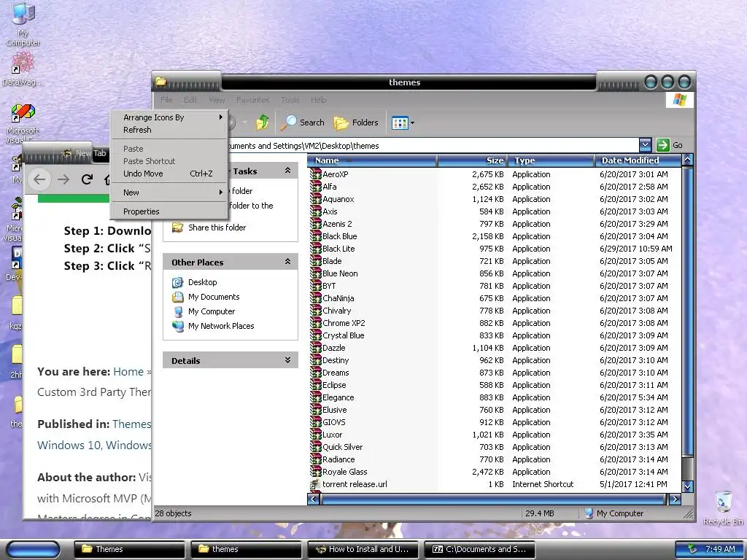This screenshot has width=747, height=560.
Task: Click the browser Back arrow button
Action: click(x=39, y=179)
